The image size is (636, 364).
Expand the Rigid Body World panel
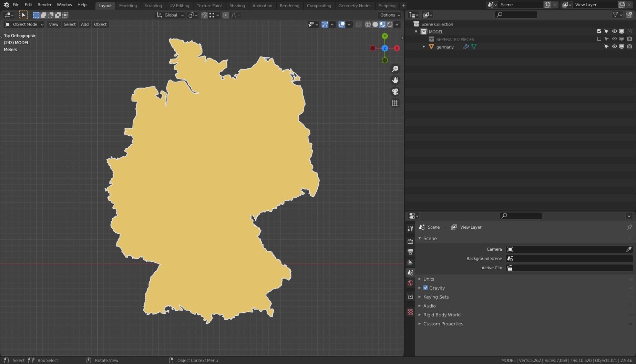click(x=442, y=315)
